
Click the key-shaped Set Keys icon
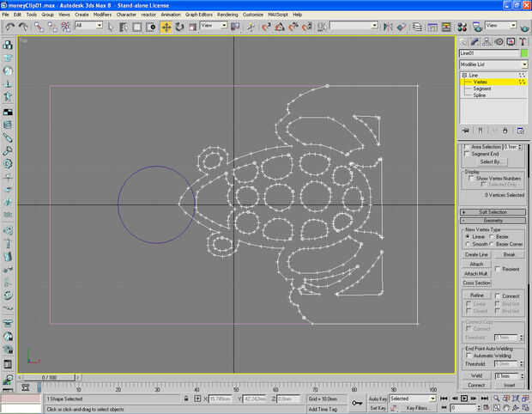pyautogui.click(x=357, y=403)
